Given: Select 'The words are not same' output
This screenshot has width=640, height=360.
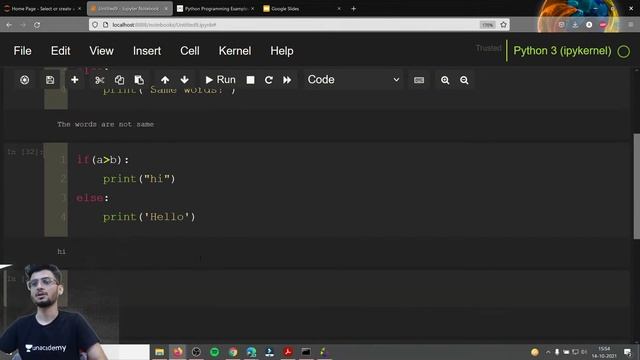Looking at the screenshot, I should click(105, 124).
